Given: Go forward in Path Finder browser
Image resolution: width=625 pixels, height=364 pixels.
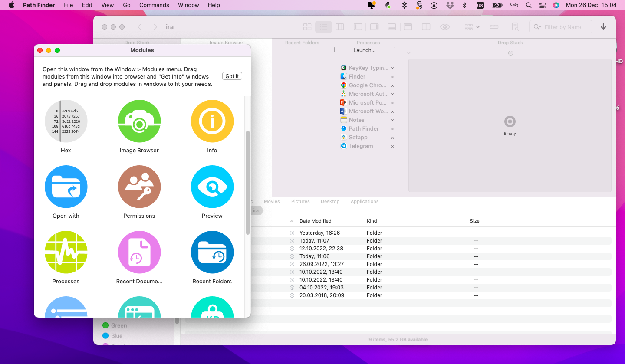Looking at the screenshot, I should pyautogui.click(x=155, y=27).
